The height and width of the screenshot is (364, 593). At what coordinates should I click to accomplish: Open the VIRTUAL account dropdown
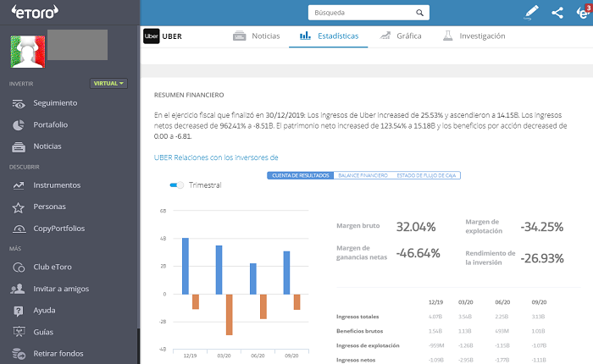pyautogui.click(x=108, y=84)
